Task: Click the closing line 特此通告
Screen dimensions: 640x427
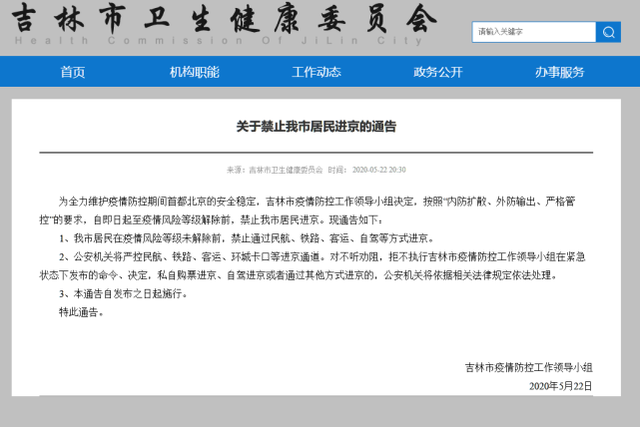Action: coord(81,312)
